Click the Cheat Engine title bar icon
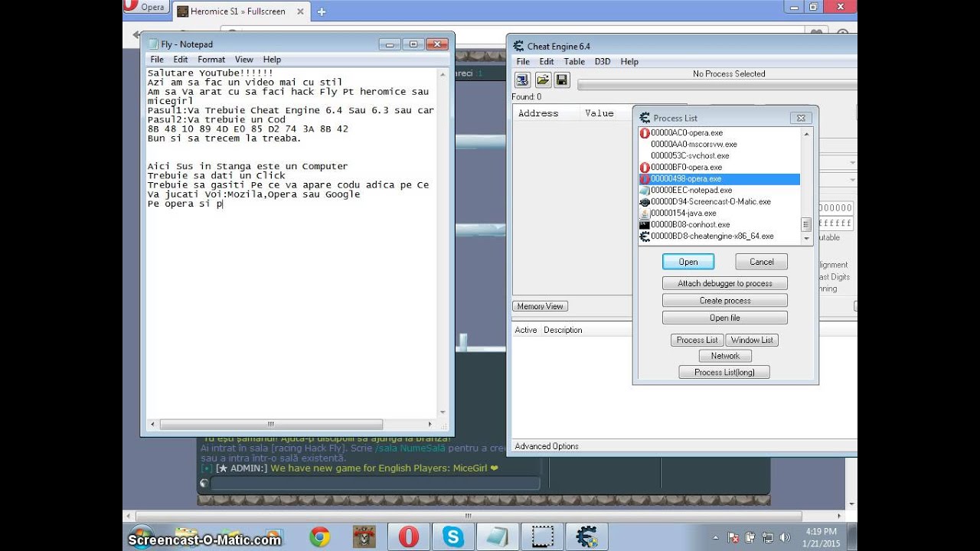Image resolution: width=980 pixels, height=551 pixels. pyautogui.click(x=518, y=47)
